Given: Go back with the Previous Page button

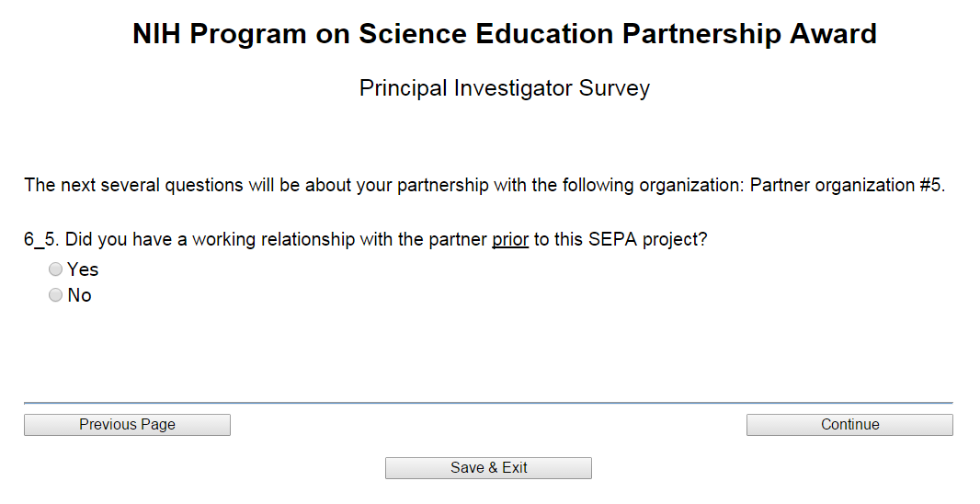Looking at the screenshot, I should point(127,425).
